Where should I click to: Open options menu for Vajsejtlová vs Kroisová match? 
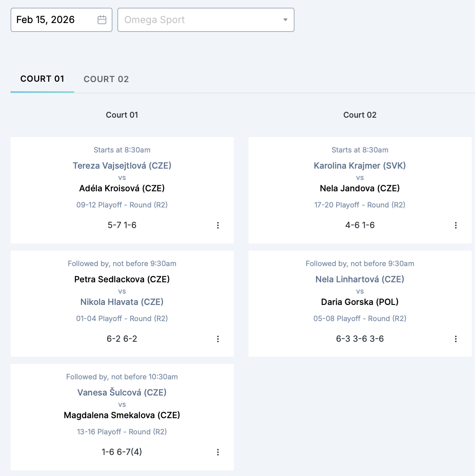coord(218,225)
